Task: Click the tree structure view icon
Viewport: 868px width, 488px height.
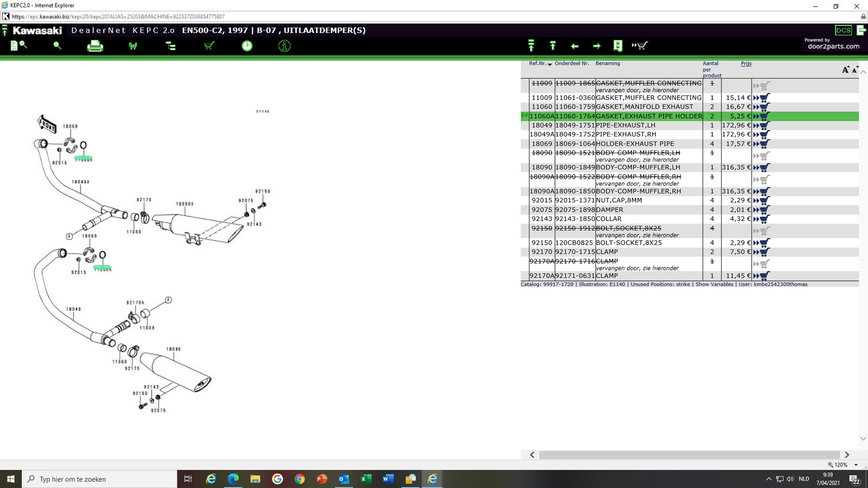Action: [x=171, y=46]
